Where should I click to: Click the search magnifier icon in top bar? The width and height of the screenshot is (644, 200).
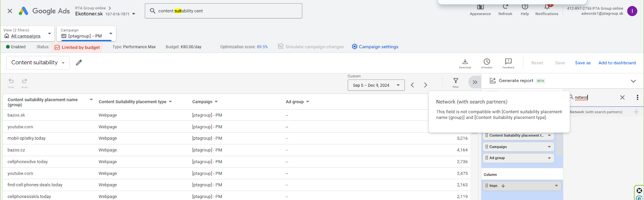tap(153, 11)
